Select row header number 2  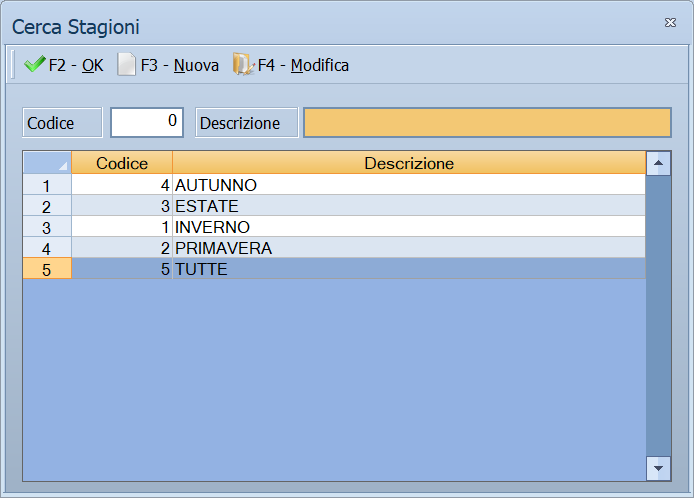[x=47, y=206]
